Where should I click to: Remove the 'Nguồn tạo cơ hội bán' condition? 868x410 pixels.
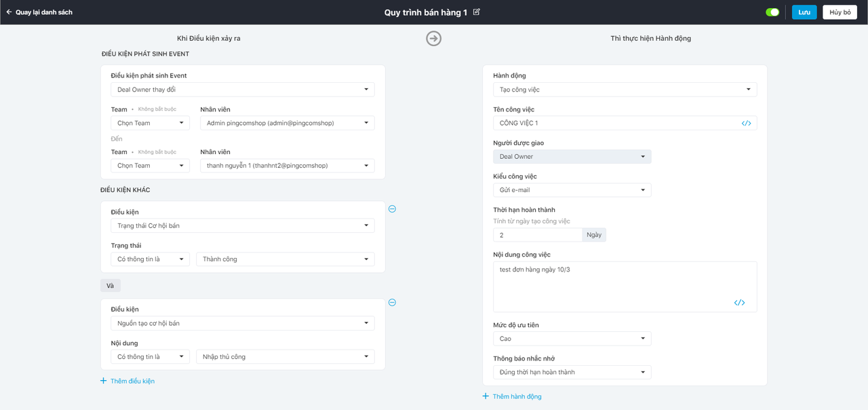[392, 303]
